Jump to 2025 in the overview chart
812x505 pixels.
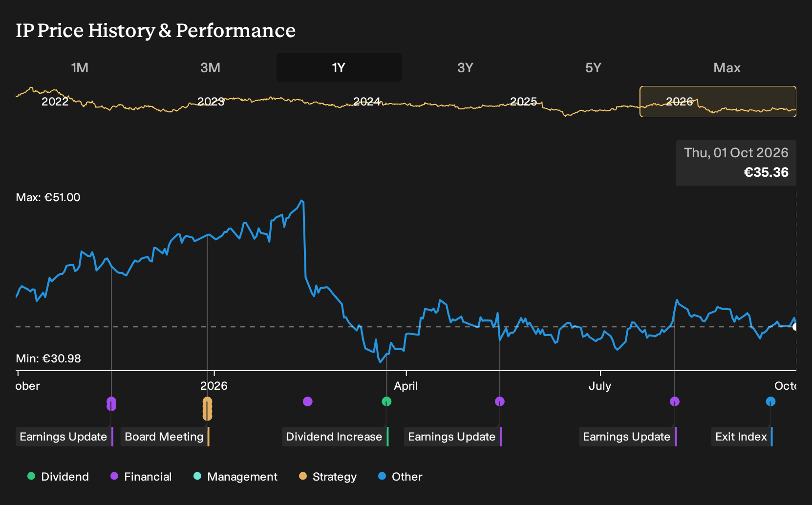[x=523, y=102]
